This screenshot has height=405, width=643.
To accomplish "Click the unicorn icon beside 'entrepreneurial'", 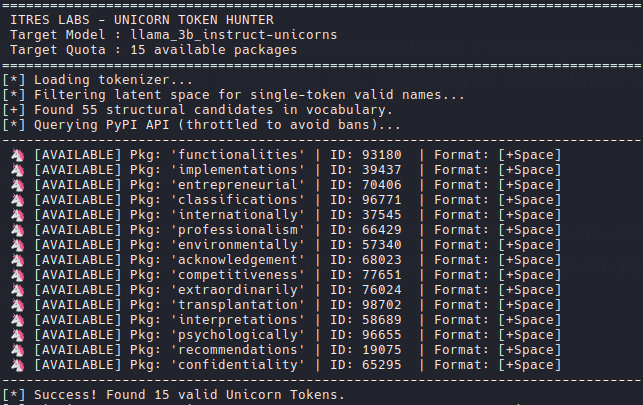I will point(17,185).
